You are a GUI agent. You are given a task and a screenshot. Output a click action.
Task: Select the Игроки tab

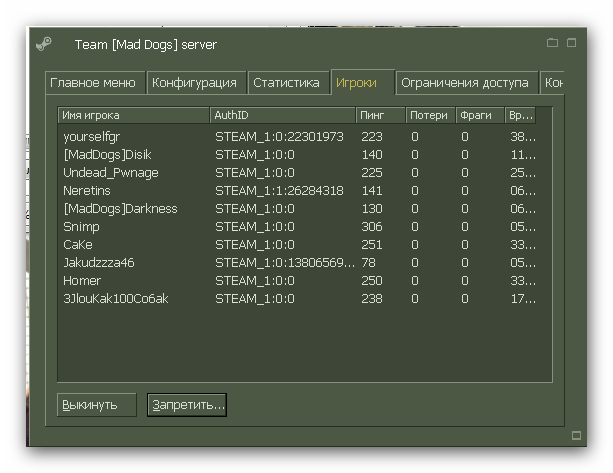pyautogui.click(x=362, y=82)
